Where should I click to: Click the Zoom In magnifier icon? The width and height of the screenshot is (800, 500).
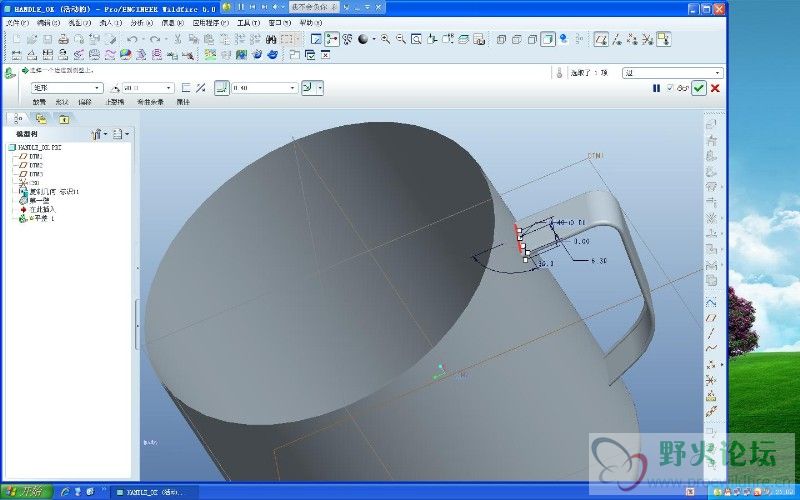[385, 39]
